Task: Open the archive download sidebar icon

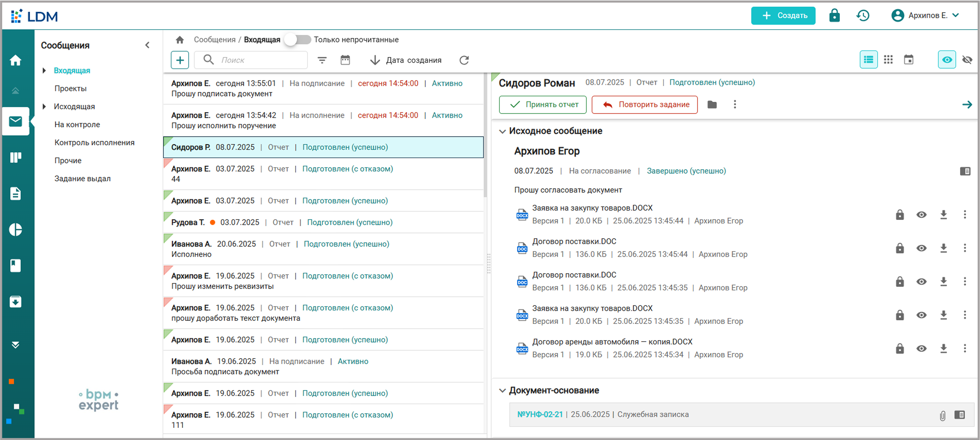Action: pos(16,302)
